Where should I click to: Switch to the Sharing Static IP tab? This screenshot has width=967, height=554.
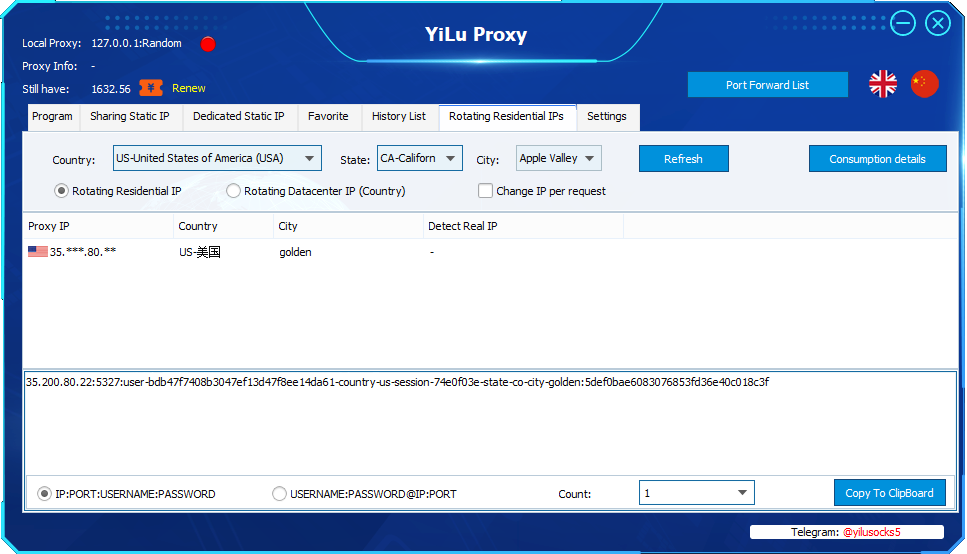click(x=130, y=117)
